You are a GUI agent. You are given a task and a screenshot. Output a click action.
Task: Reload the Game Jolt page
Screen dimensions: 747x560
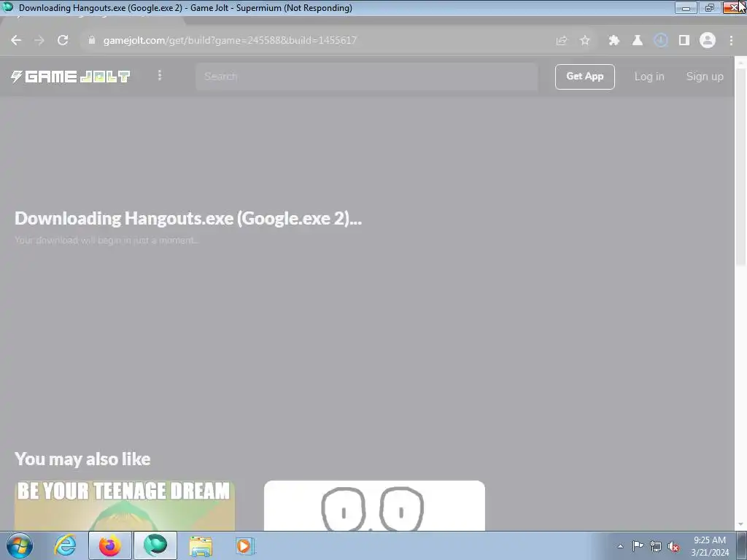point(63,41)
